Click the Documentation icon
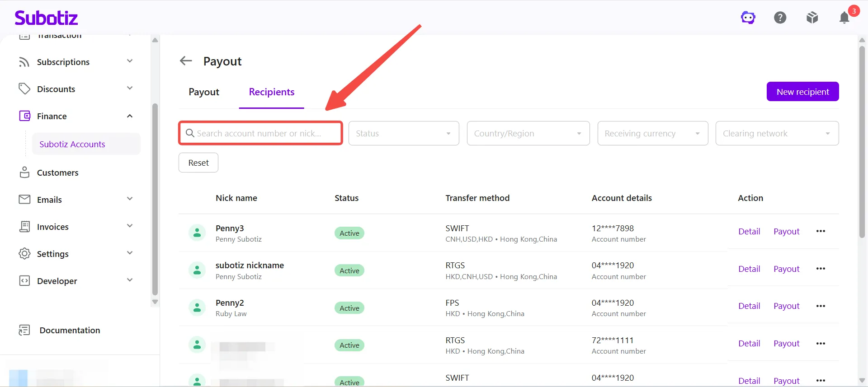The width and height of the screenshot is (868, 387). coord(24,330)
